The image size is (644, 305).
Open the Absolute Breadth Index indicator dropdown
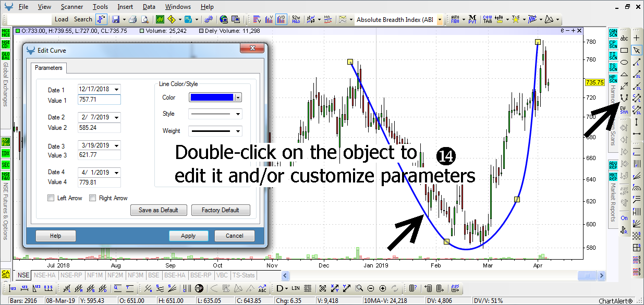[439, 20]
